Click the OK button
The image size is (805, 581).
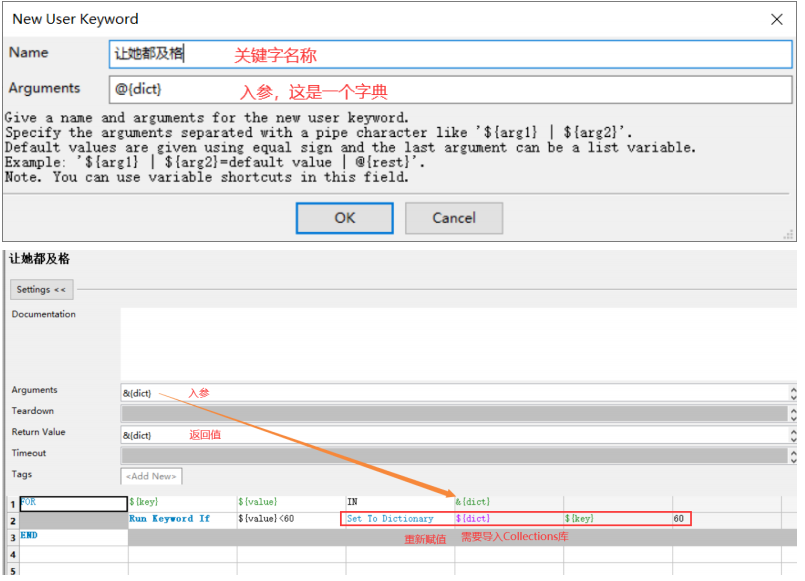344,218
